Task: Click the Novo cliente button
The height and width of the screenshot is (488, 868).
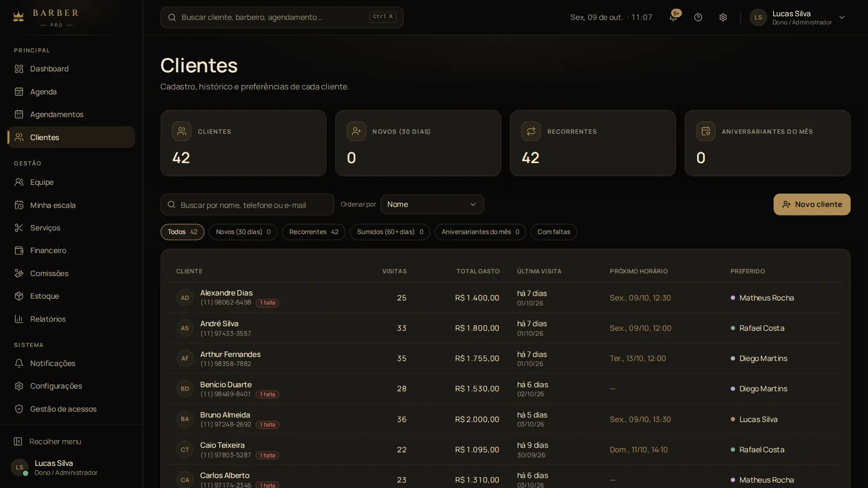Action: 812,204
